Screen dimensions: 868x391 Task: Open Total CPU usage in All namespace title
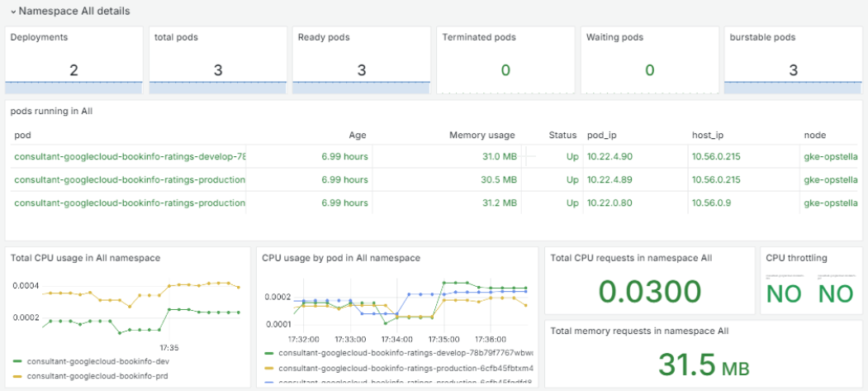coord(85,258)
